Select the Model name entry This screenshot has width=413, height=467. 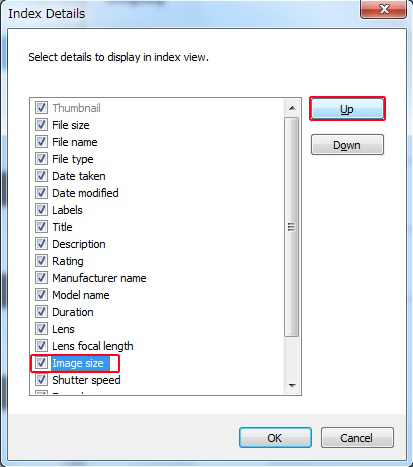click(x=81, y=295)
